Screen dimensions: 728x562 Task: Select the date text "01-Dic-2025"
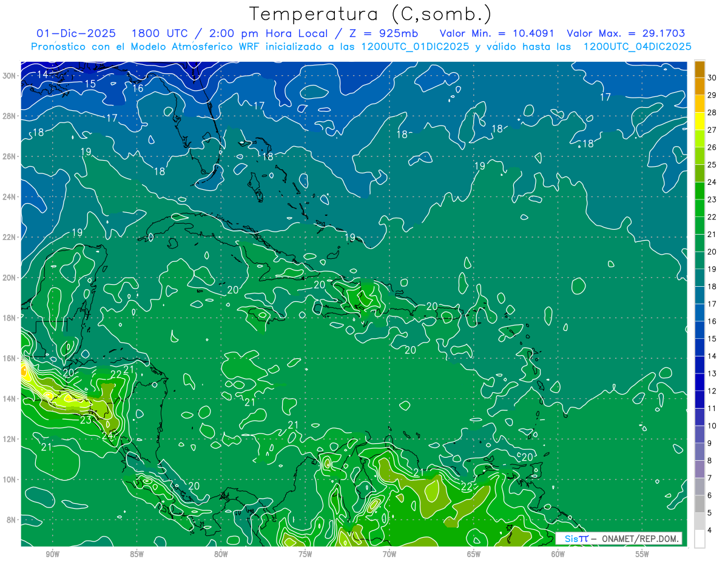tap(75, 33)
